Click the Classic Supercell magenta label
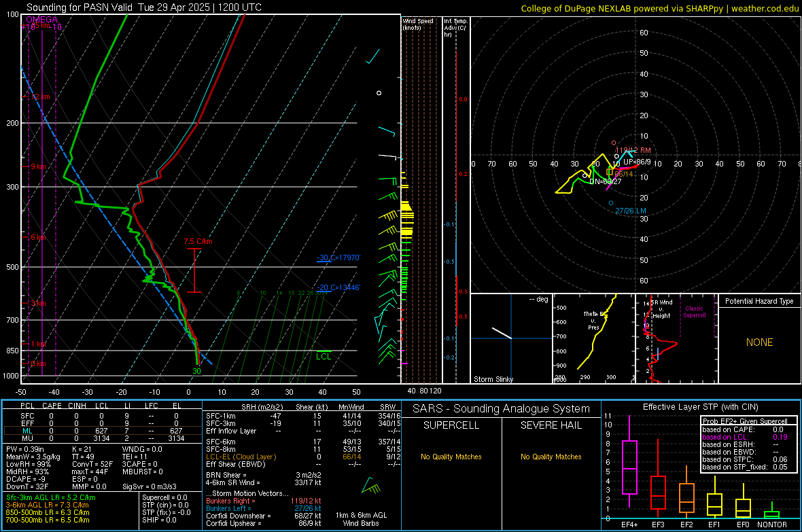The height and width of the screenshot is (532, 802). click(694, 312)
